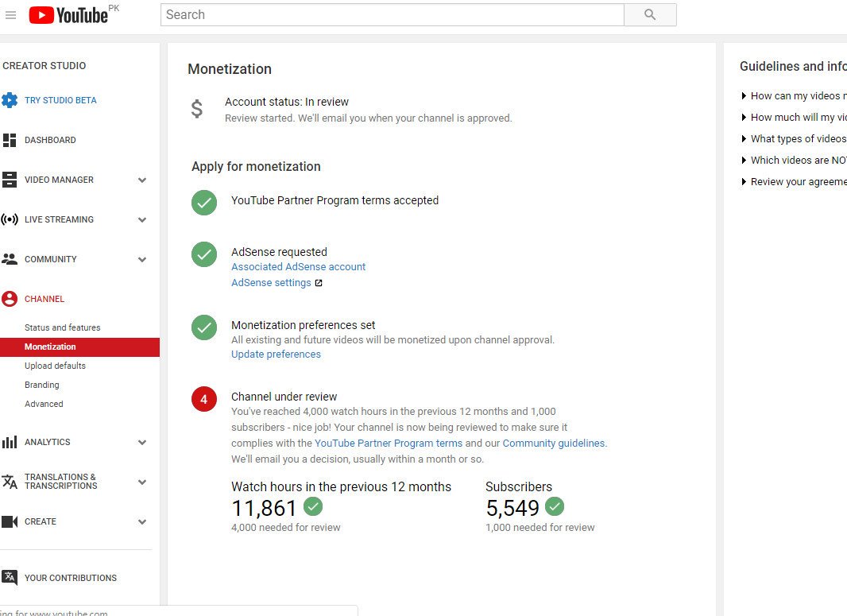The height and width of the screenshot is (616, 847).
Task: Click the Creator Studio heading
Action: coord(44,65)
